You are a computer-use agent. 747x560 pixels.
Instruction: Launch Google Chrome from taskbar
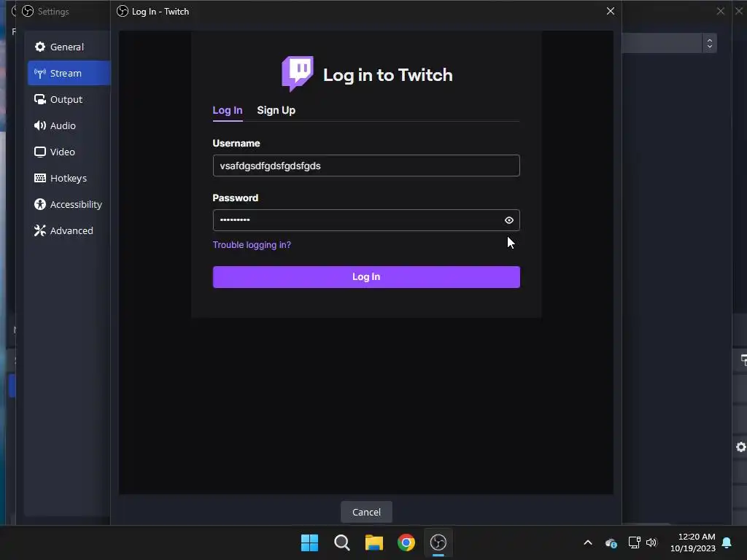click(406, 542)
